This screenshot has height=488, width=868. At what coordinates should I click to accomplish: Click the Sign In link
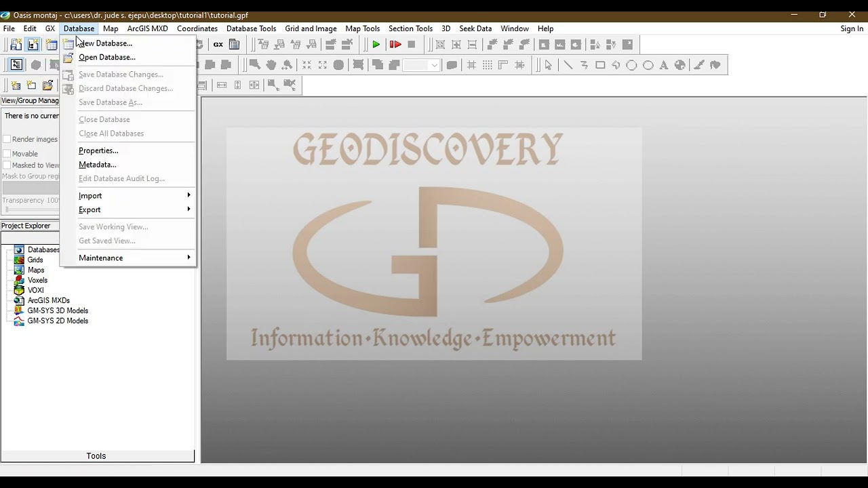click(x=852, y=28)
